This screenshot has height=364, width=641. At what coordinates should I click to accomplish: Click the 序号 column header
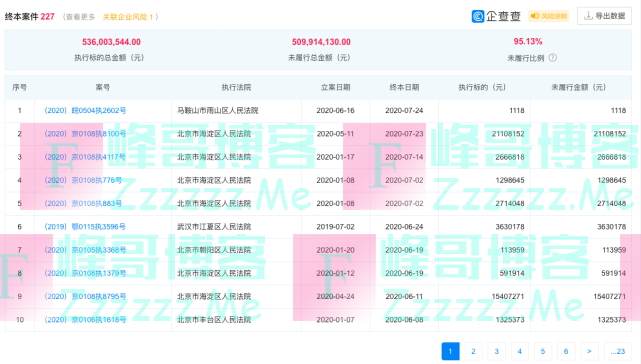(20, 87)
